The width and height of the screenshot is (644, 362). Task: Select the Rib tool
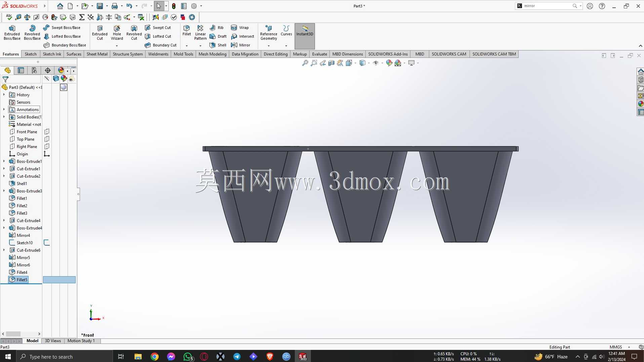coord(216,28)
